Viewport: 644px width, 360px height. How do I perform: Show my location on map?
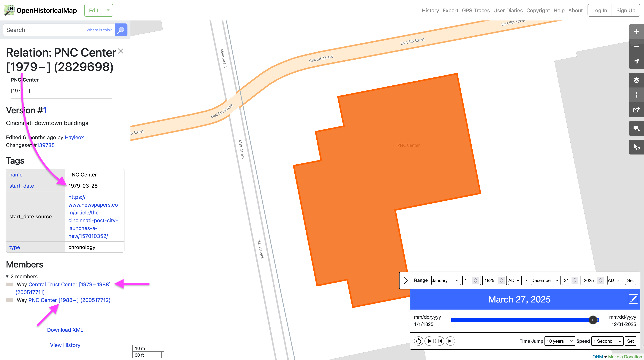click(x=637, y=61)
